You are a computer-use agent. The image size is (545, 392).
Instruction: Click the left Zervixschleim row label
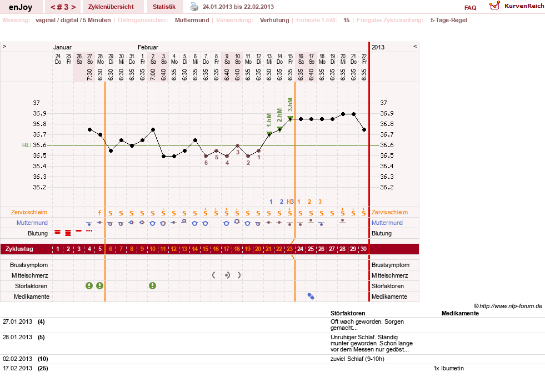pos(29,212)
